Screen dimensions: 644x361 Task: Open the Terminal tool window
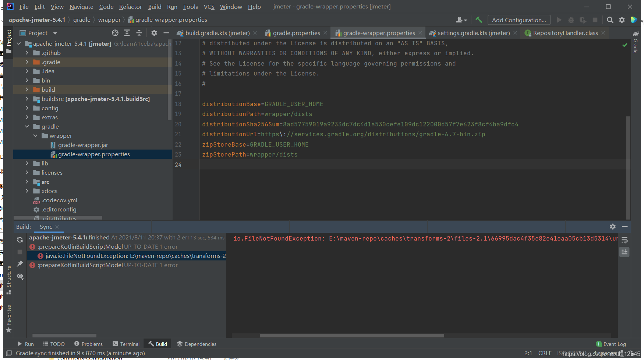(126, 344)
